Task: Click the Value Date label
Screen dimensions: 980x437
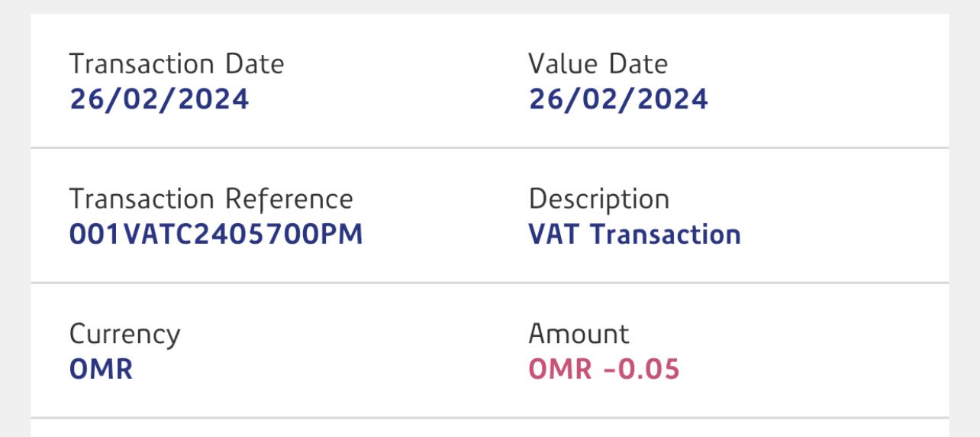Action: pos(598,64)
